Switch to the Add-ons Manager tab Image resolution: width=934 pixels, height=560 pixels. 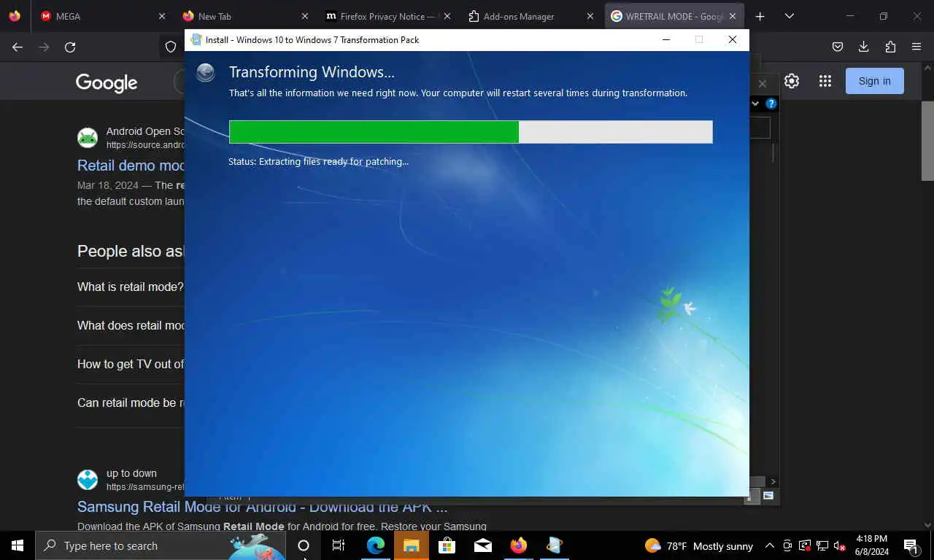pyautogui.click(x=529, y=16)
